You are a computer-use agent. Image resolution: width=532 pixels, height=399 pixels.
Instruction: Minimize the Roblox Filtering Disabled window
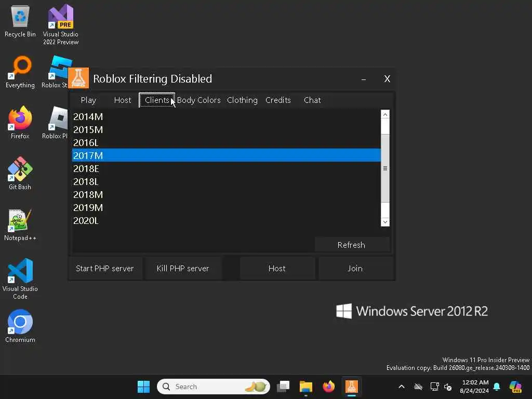[364, 79]
